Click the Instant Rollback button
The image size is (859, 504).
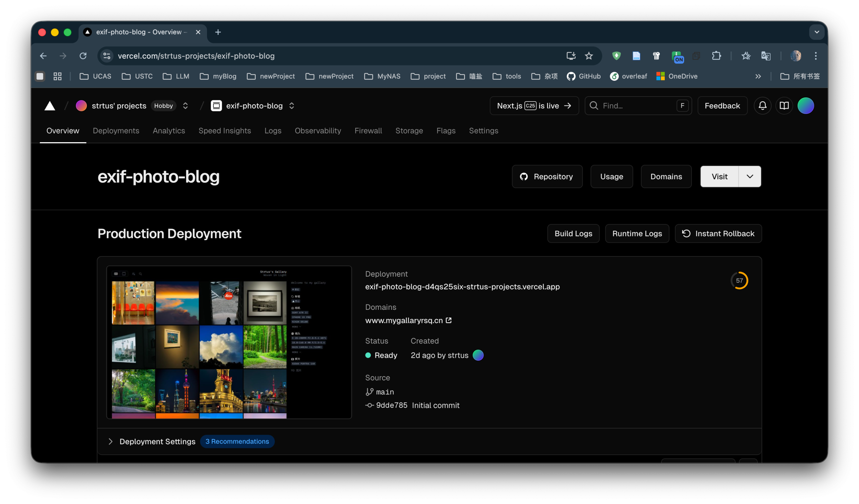pyautogui.click(x=718, y=234)
